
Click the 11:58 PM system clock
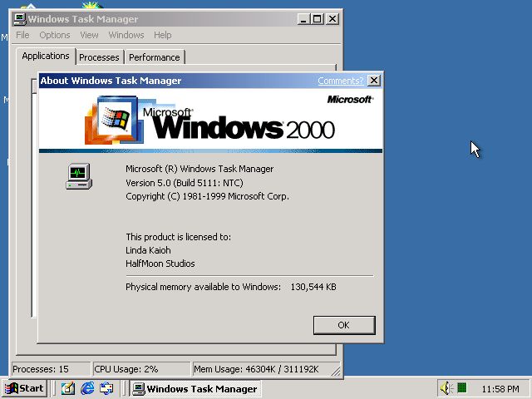click(500, 389)
